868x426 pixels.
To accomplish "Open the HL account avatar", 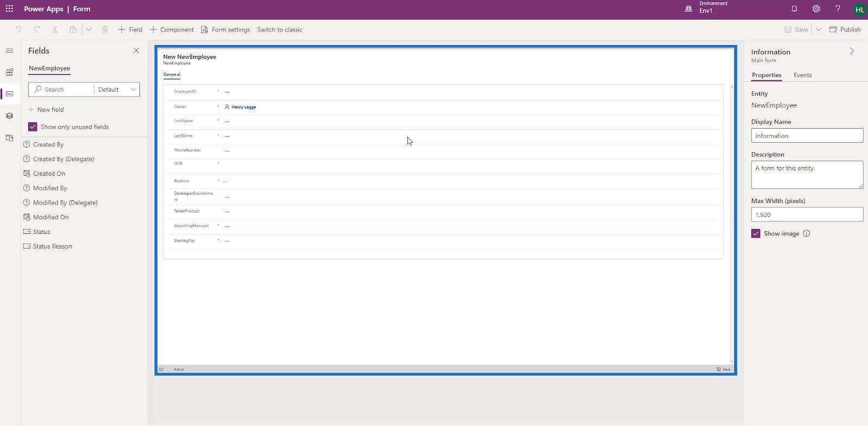I will (859, 9).
